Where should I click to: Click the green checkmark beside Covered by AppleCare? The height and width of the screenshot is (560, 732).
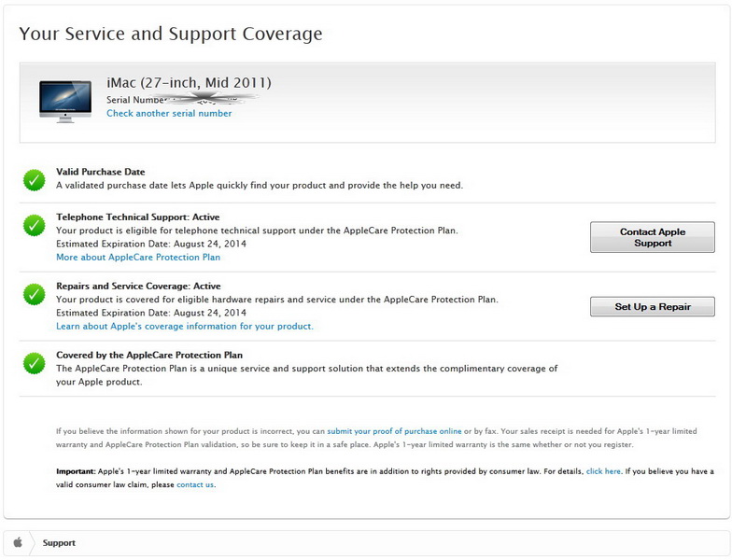pyautogui.click(x=35, y=362)
